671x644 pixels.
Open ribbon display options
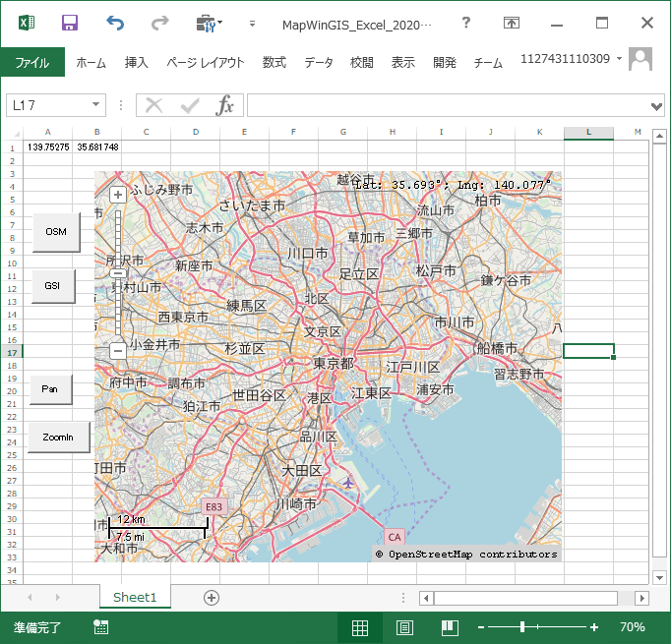pyautogui.click(x=512, y=23)
